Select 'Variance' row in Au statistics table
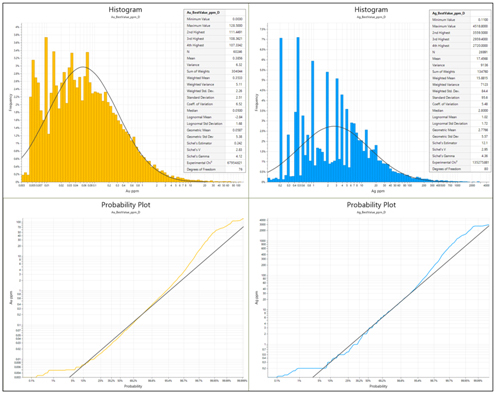This screenshot has width=496, height=394. (x=215, y=65)
